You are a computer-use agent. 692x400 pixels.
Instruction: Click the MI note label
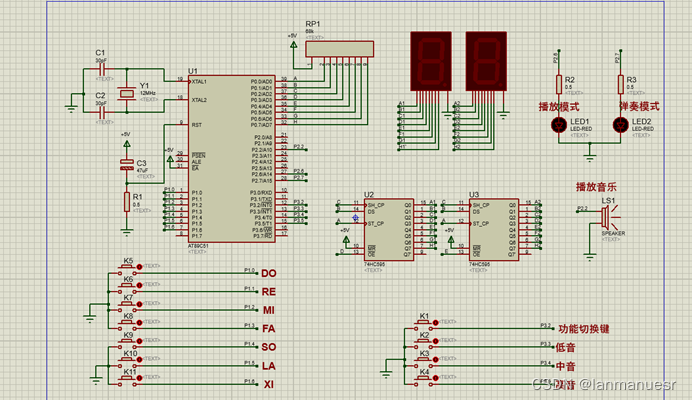click(268, 310)
